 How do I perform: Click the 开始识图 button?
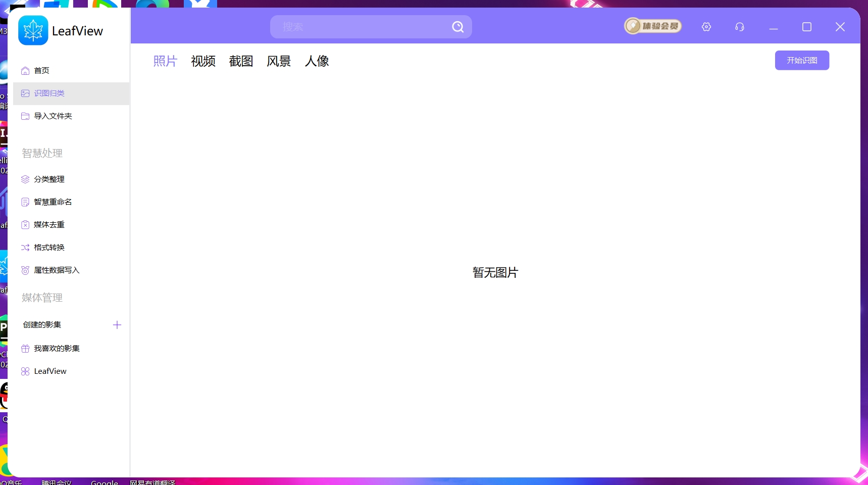(802, 60)
